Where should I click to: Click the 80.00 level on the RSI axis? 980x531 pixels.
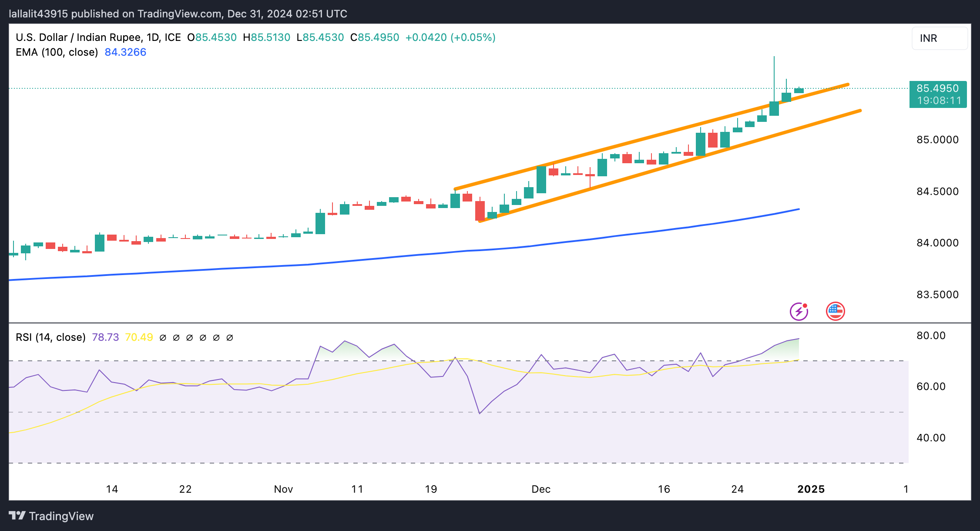pyautogui.click(x=931, y=336)
